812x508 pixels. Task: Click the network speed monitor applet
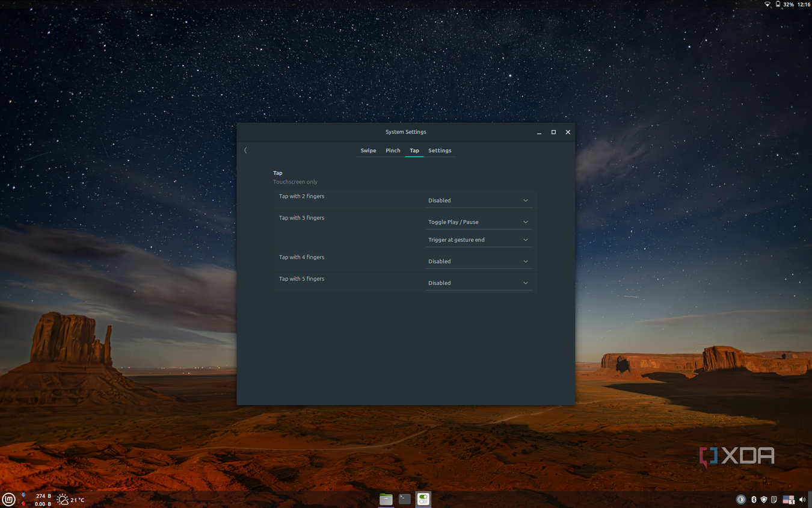click(36, 500)
